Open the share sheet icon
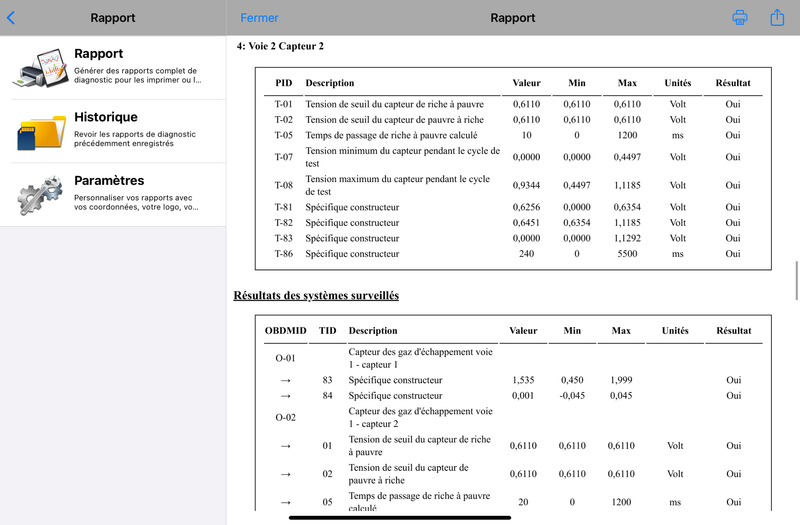Screen dimensions: 800x525 click(x=777, y=17)
